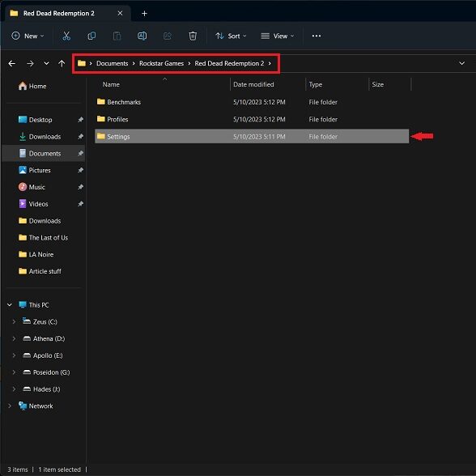Screen dimensions: 476x476
Task: Open The Last of Us folder shortcut
Action: (x=43, y=238)
